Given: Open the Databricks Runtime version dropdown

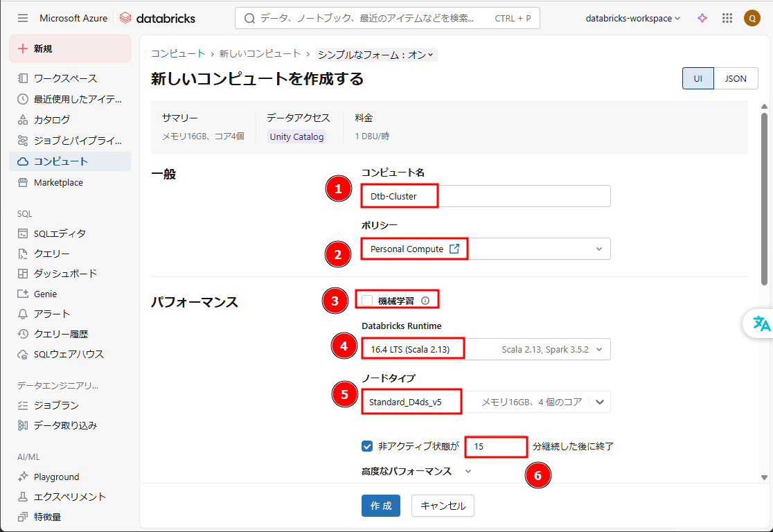Looking at the screenshot, I should click(599, 349).
